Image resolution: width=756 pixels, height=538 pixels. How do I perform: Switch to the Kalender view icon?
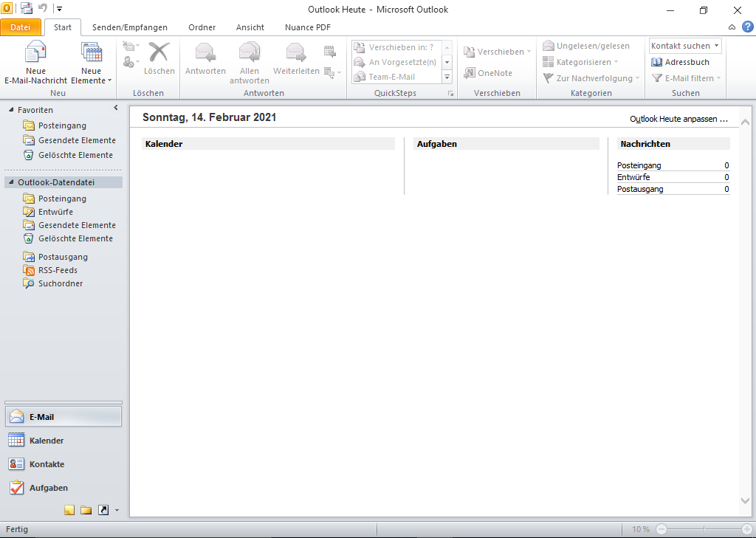pos(16,440)
